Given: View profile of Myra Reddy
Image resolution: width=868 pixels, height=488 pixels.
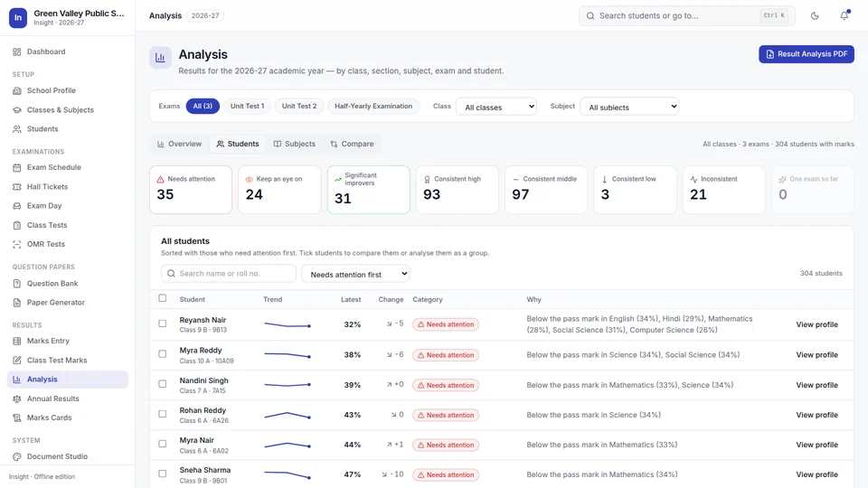Looking at the screenshot, I should 816,355.
